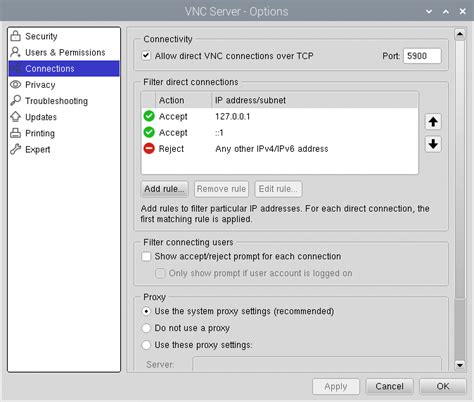
Task: Open the Updates arrow icon
Action: (x=15, y=117)
